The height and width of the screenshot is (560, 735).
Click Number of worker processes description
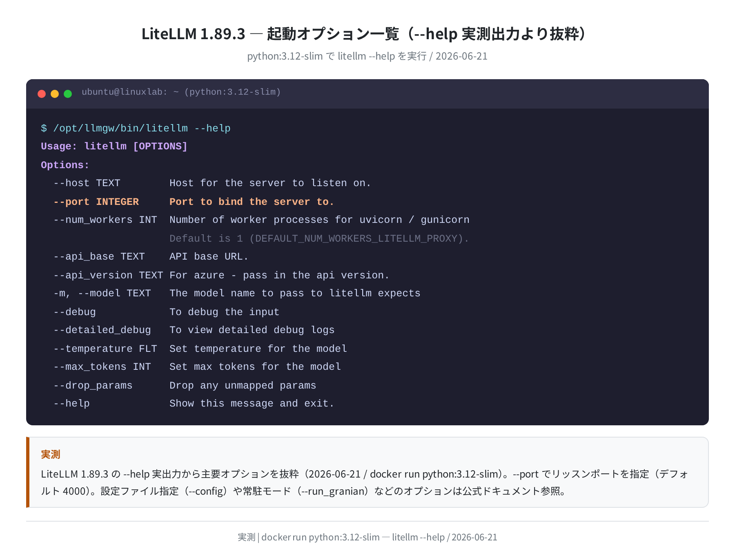tap(319, 220)
